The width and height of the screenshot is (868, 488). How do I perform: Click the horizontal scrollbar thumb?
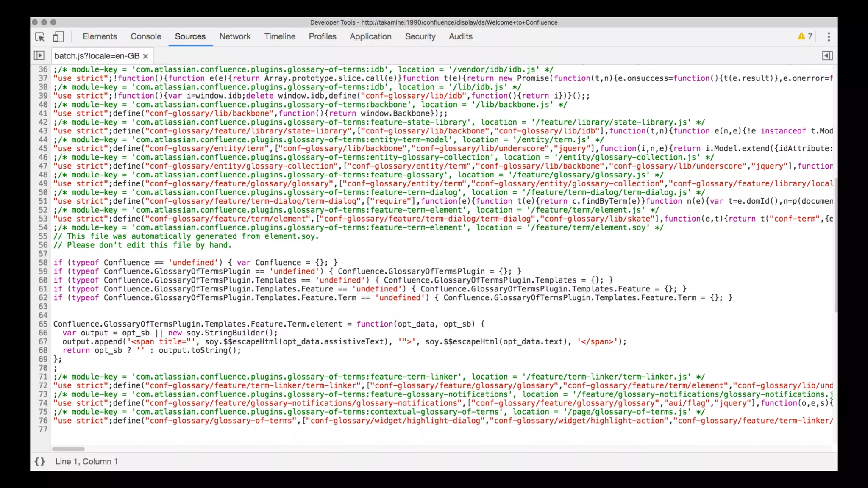68,449
